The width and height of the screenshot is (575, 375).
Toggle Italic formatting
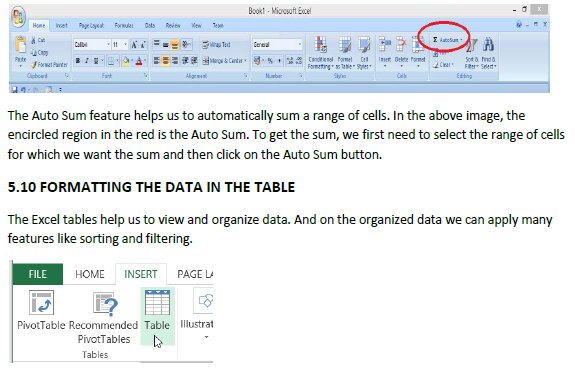click(x=87, y=61)
